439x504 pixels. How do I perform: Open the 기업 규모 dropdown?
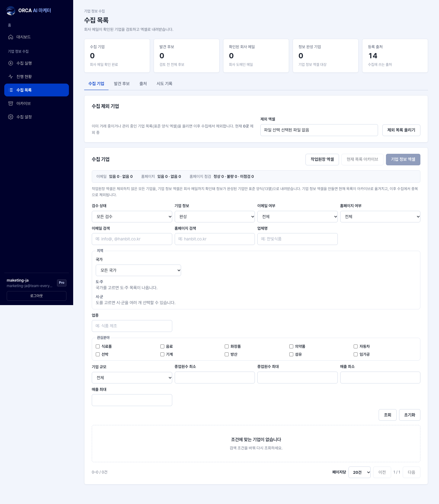pyautogui.click(x=132, y=378)
